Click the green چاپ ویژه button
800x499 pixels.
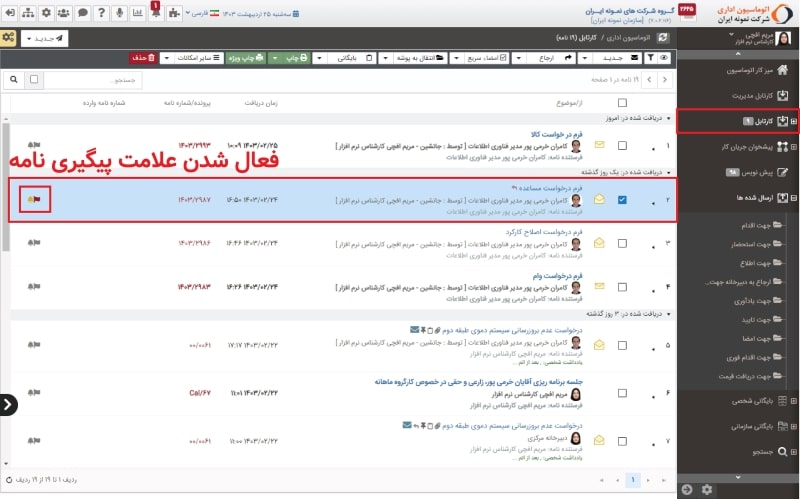tap(246, 58)
